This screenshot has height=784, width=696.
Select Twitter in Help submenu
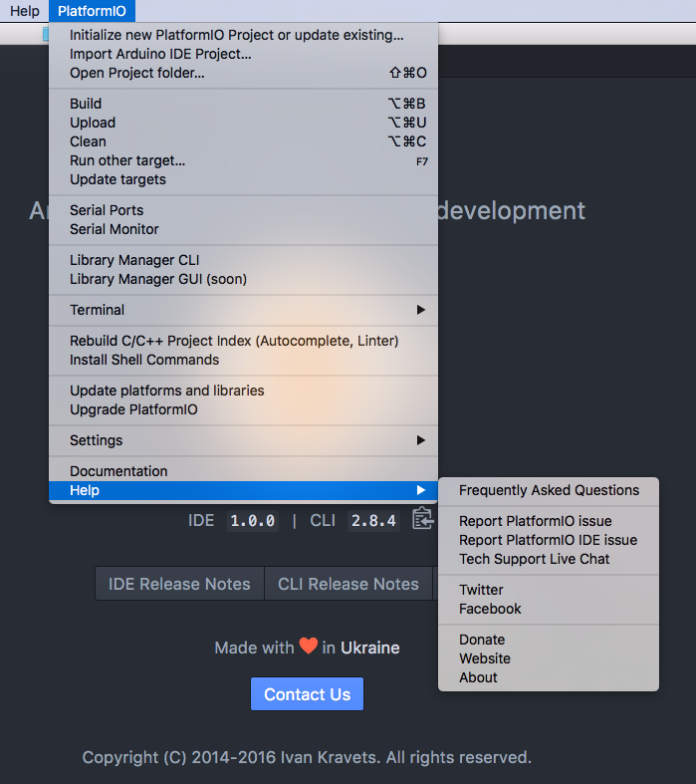549,590
